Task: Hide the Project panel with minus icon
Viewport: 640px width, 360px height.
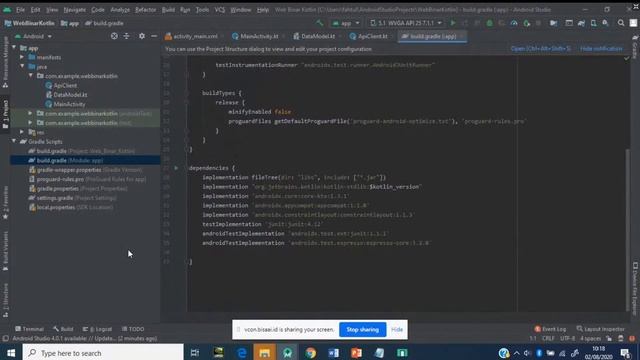Action: (154, 36)
